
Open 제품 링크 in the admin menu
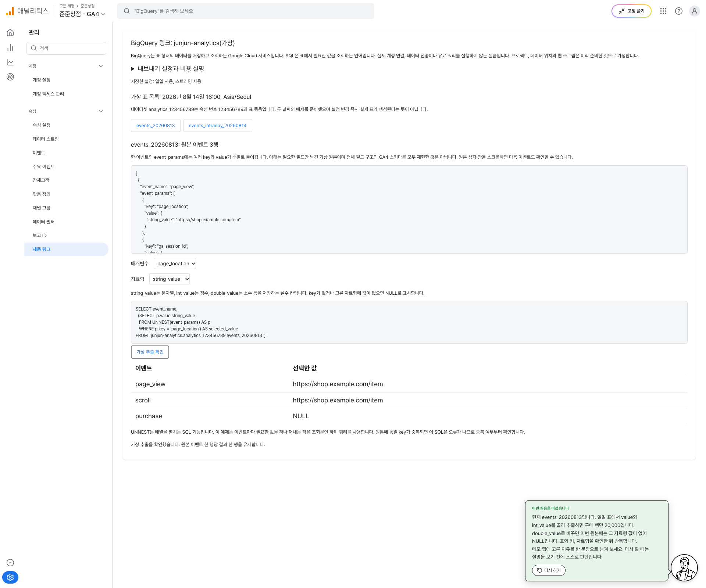click(x=66, y=249)
